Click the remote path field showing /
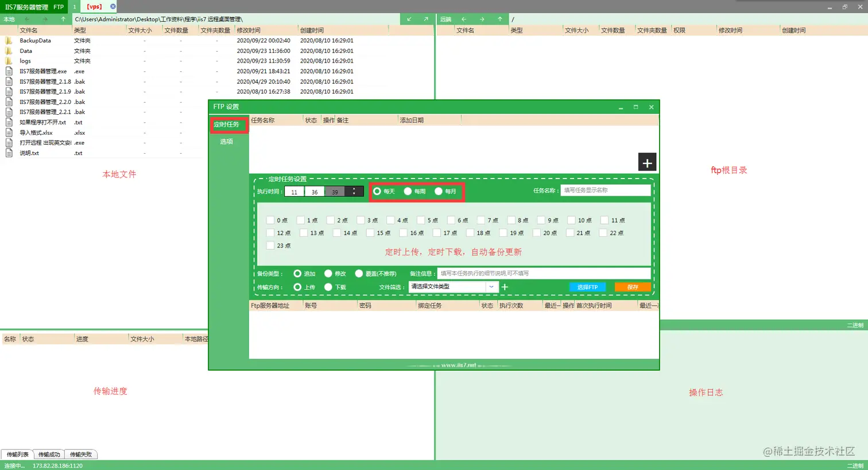Viewport: 868px width, 470px height. click(688, 19)
